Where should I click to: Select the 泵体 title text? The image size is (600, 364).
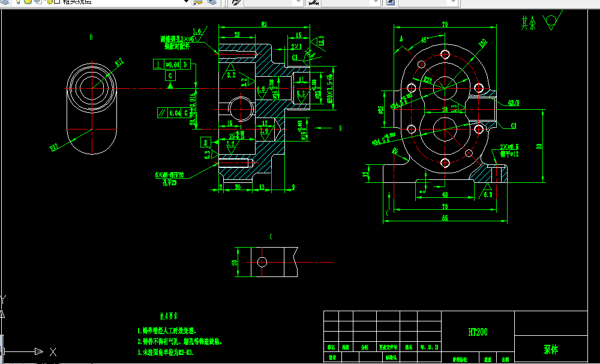[551, 349]
